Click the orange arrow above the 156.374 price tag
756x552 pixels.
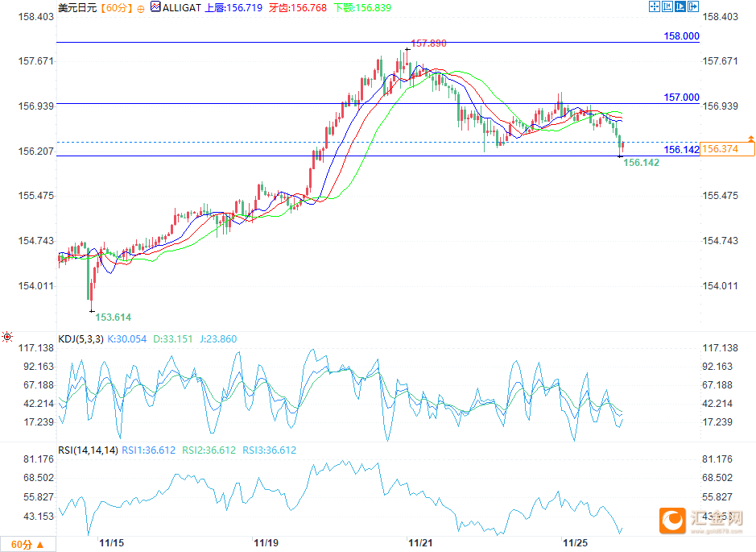pyautogui.click(x=750, y=139)
